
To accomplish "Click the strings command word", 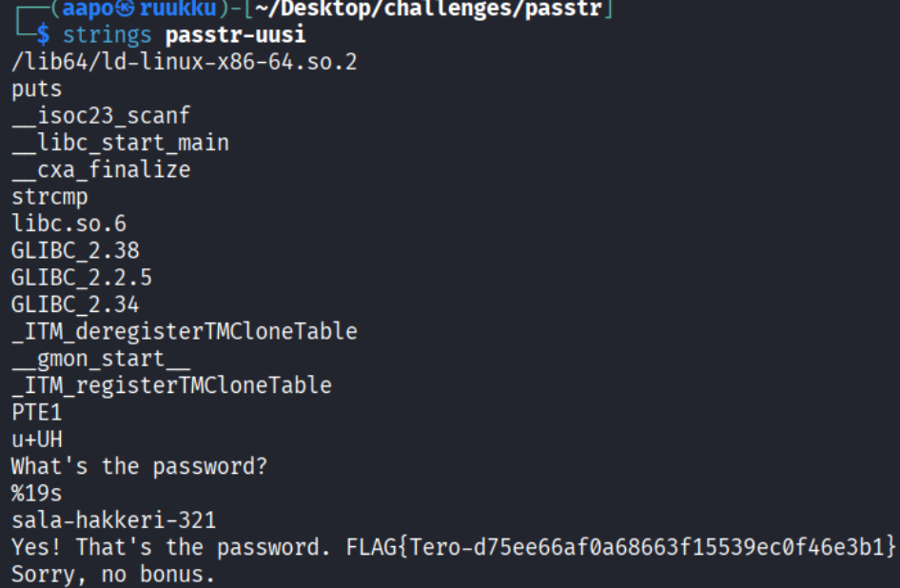I will (x=107, y=36).
